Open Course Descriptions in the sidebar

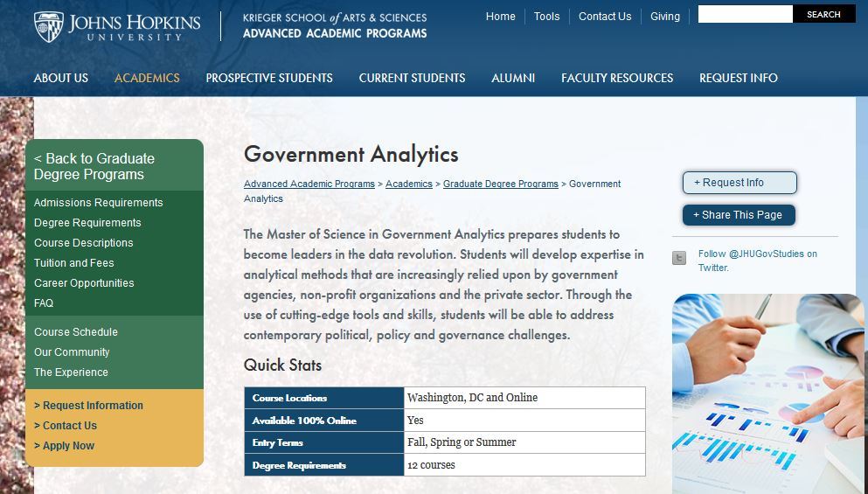tap(84, 242)
